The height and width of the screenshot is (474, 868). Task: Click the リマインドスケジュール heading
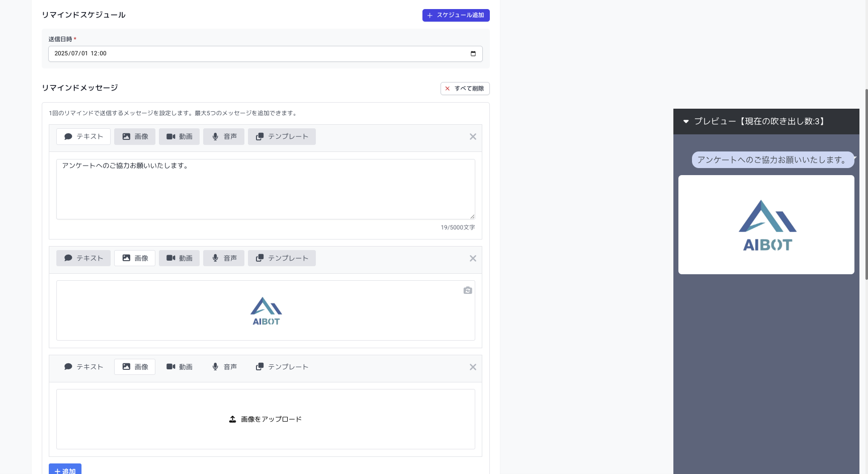(x=83, y=15)
